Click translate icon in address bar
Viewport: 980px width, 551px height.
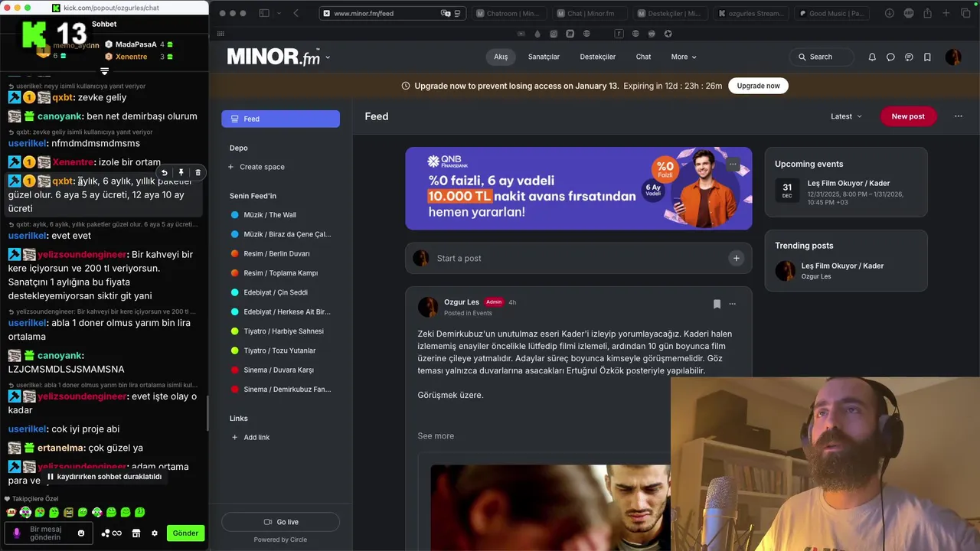pos(446,13)
